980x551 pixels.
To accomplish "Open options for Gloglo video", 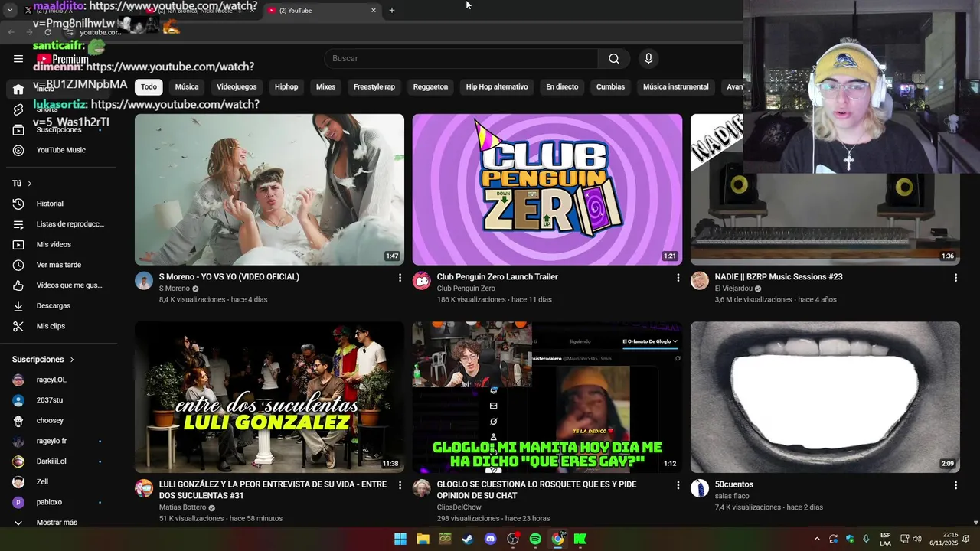I will point(678,485).
